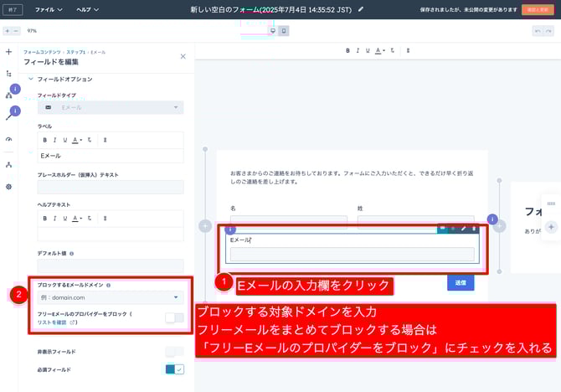Toggle underline in the ラベル editor toolbar
561x392 pixels.
click(x=64, y=140)
